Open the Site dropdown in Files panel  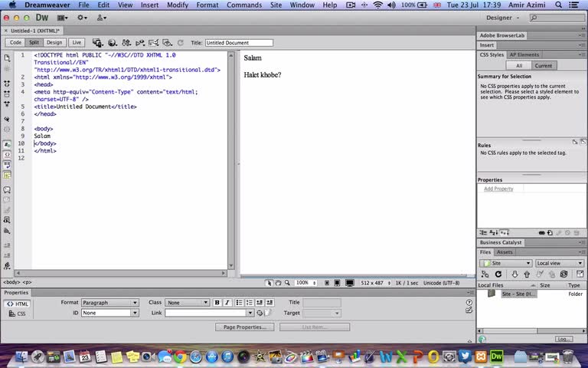(505, 263)
